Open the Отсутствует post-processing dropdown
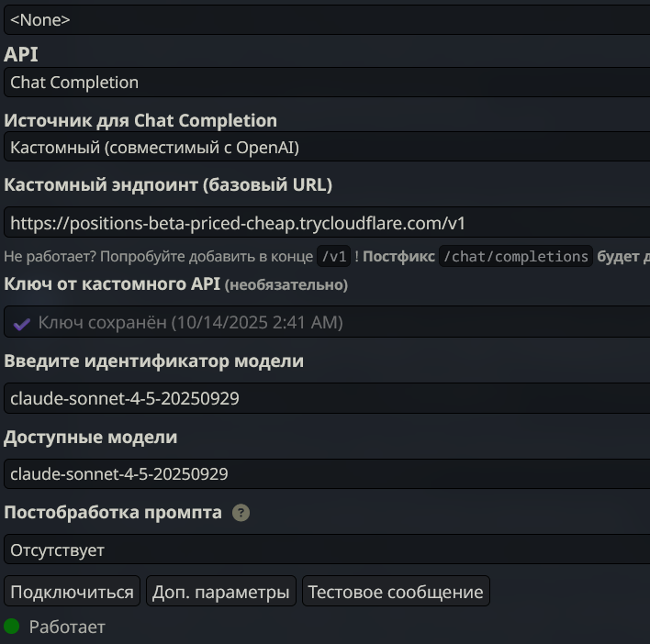 tap(325, 550)
